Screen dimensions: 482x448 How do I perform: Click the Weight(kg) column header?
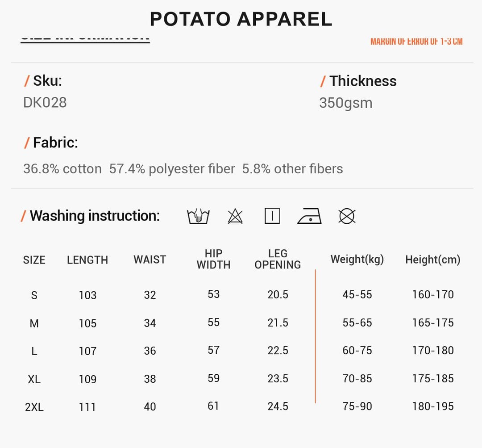[357, 260]
